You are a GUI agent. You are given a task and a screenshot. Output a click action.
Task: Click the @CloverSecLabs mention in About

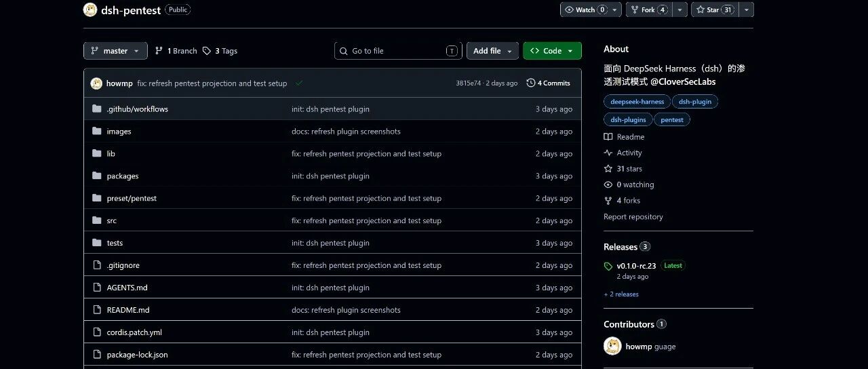(x=683, y=81)
